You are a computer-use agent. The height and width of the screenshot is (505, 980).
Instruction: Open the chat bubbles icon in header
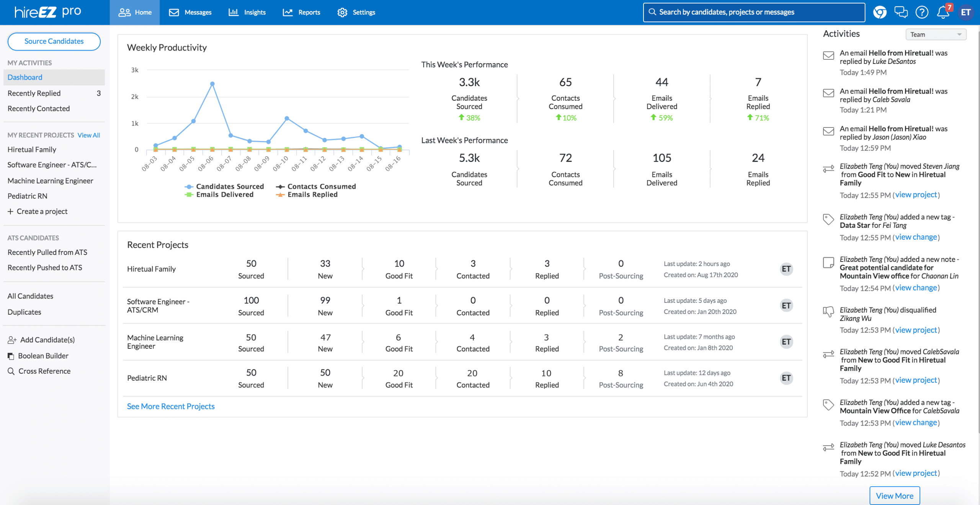[x=900, y=12]
